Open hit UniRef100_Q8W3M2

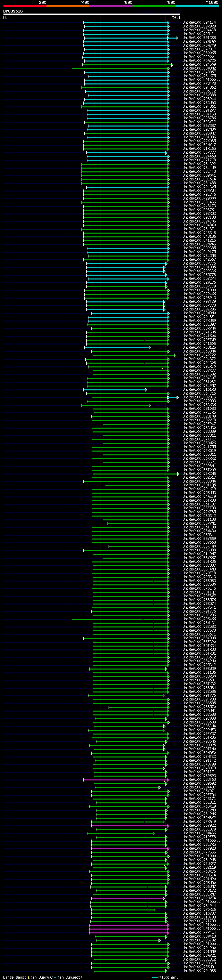199,68
